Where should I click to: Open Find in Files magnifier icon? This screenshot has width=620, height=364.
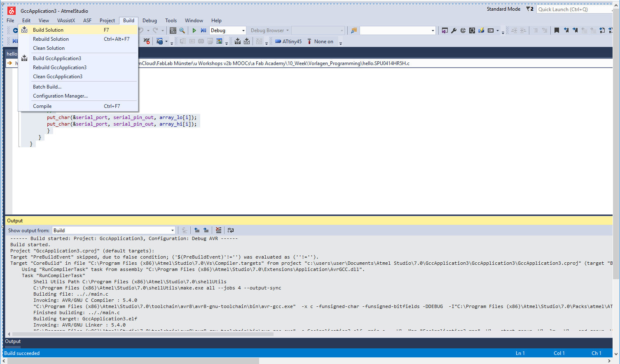(x=182, y=30)
